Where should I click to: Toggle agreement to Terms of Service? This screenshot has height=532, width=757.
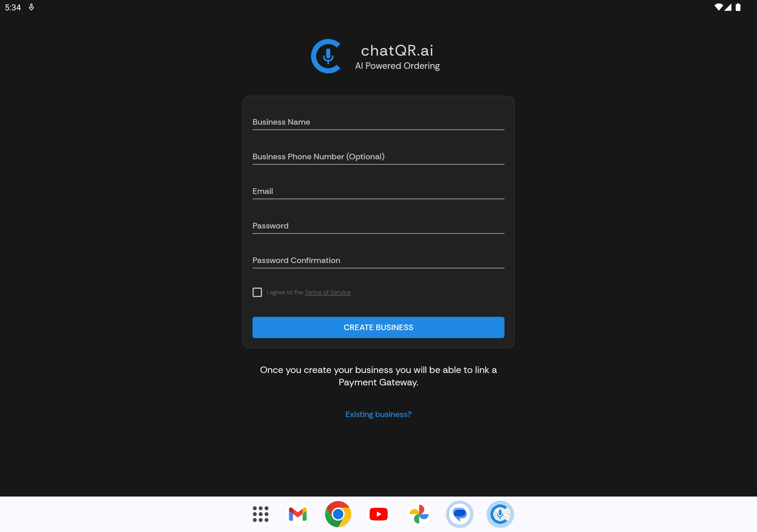click(258, 293)
